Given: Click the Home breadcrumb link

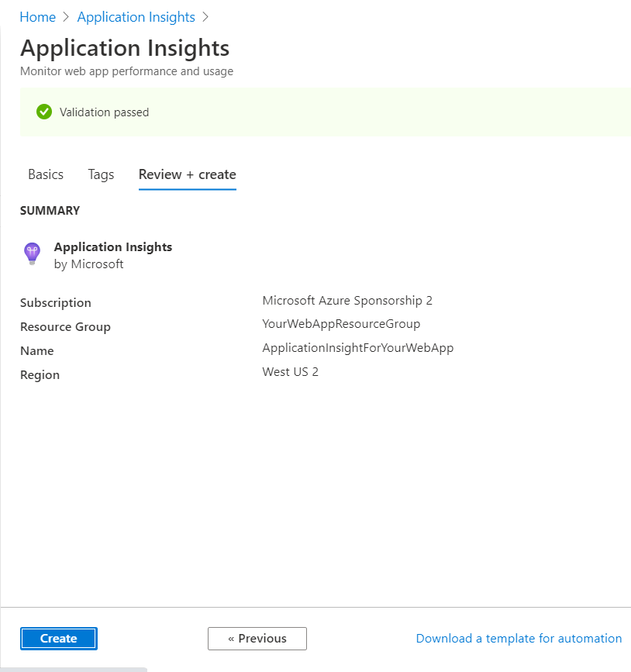Looking at the screenshot, I should (x=37, y=17).
